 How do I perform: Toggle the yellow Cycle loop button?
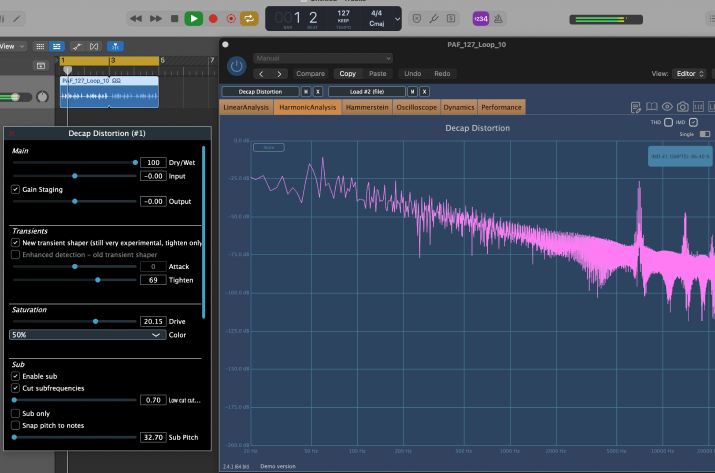tap(248, 18)
